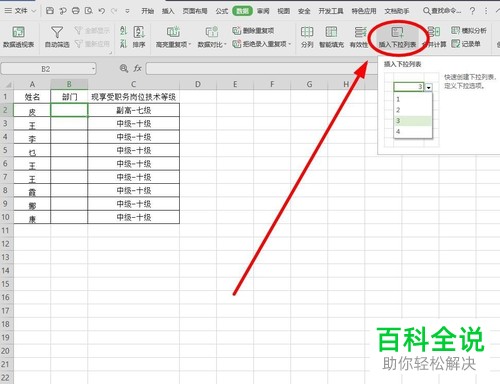
Task: Switch to the 视图 View tab
Action: pyautogui.click(x=284, y=11)
